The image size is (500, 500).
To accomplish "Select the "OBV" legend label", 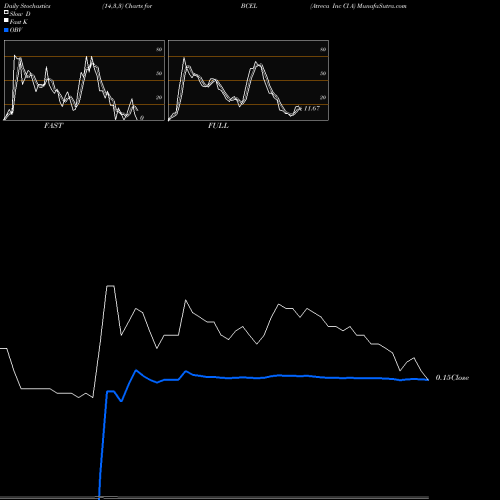I will [x=16, y=30].
